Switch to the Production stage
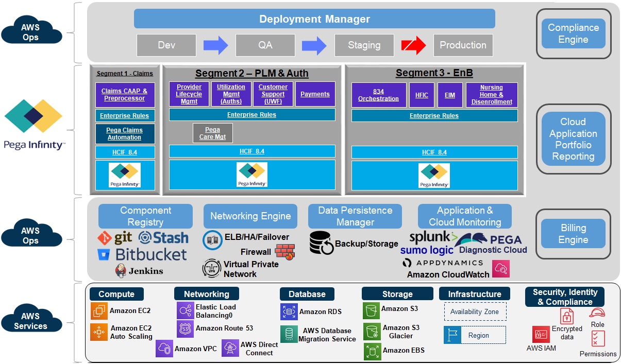 point(462,45)
